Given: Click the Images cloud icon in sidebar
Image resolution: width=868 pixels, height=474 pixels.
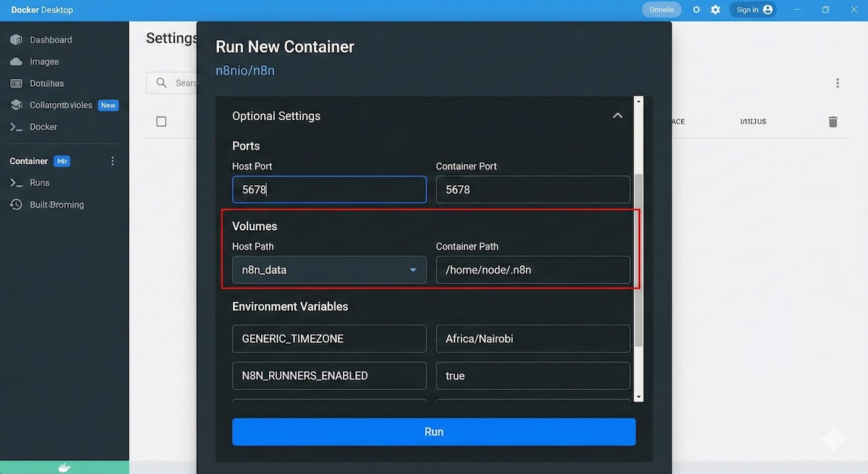Looking at the screenshot, I should (16, 62).
